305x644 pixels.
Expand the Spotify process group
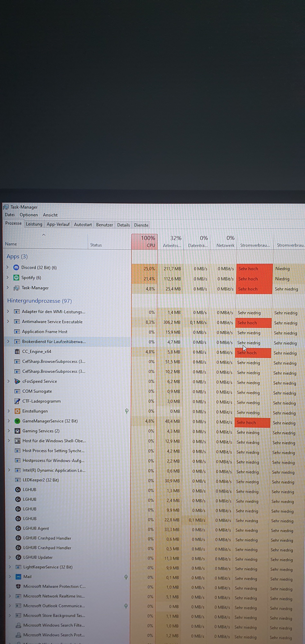[x=8, y=277]
